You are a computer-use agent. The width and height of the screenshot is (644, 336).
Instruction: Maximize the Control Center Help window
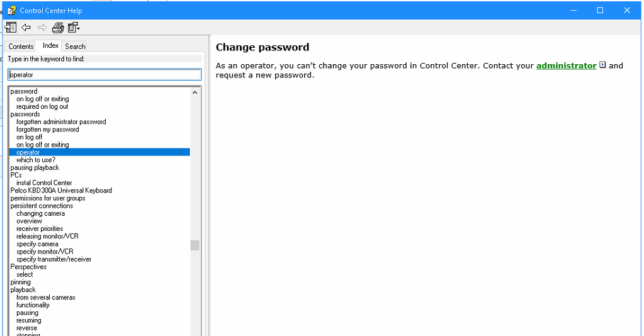pyautogui.click(x=600, y=10)
